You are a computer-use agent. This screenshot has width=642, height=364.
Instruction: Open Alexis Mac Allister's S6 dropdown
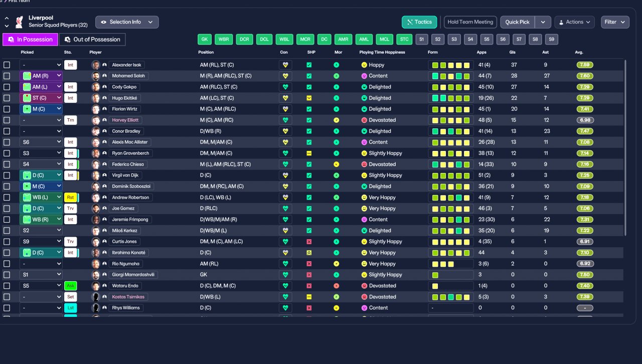tap(41, 142)
